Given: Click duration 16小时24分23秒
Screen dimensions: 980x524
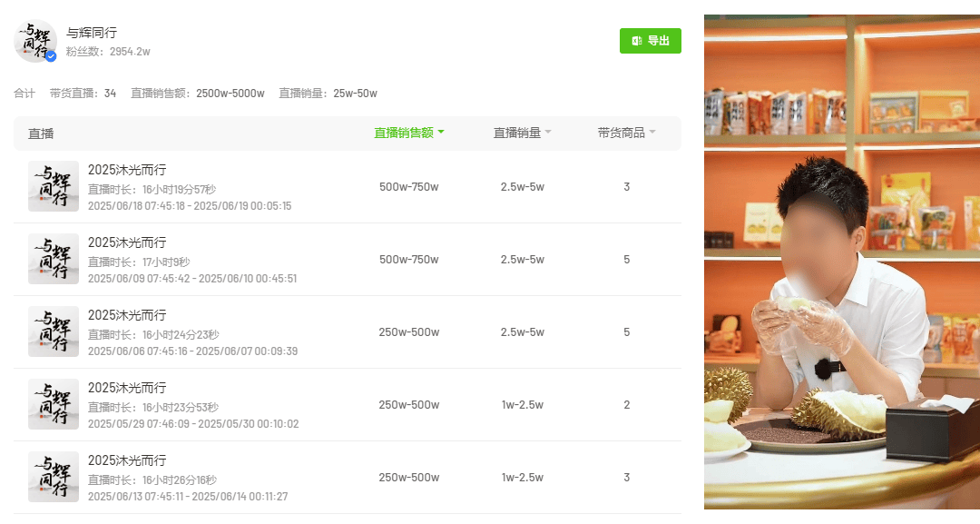Looking at the screenshot, I should point(153,334).
